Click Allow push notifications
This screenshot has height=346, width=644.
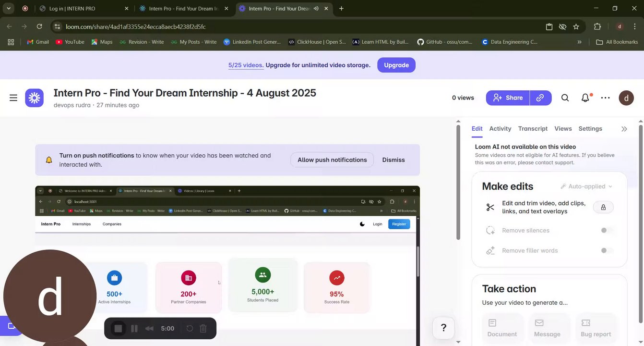[332, 160]
